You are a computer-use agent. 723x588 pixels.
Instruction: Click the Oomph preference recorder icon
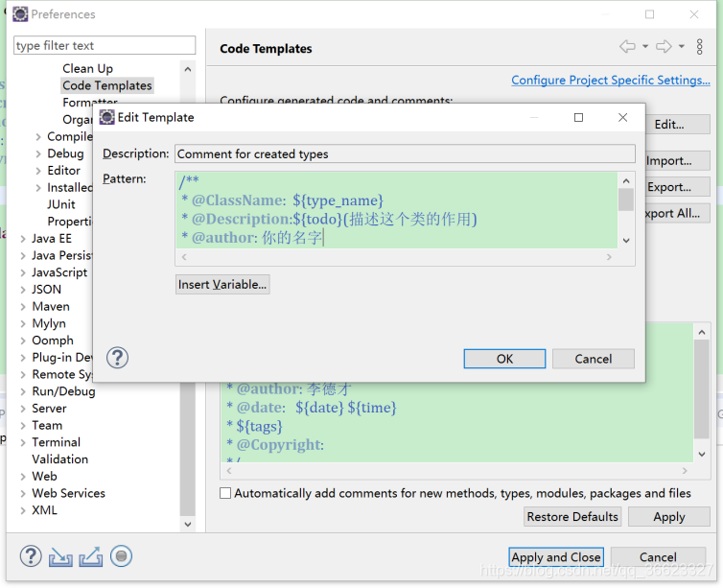coord(121,556)
